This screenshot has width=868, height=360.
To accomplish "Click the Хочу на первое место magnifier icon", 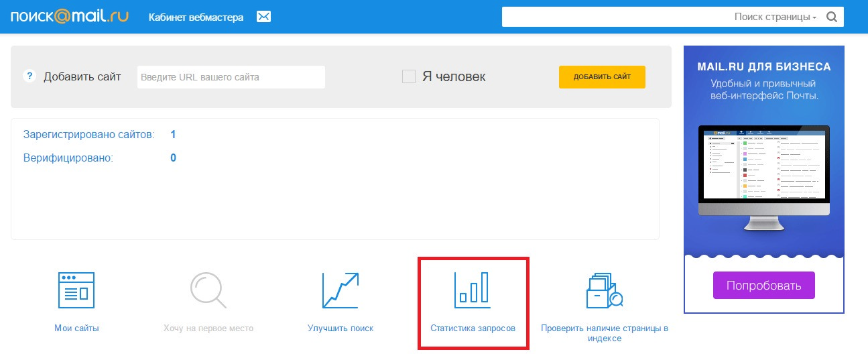I will click(208, 290).
